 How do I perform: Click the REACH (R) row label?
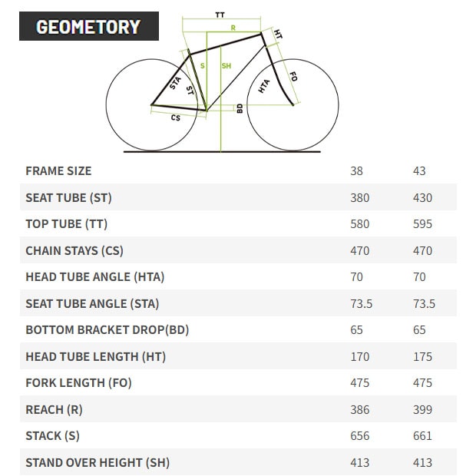(x=54, y=409)
